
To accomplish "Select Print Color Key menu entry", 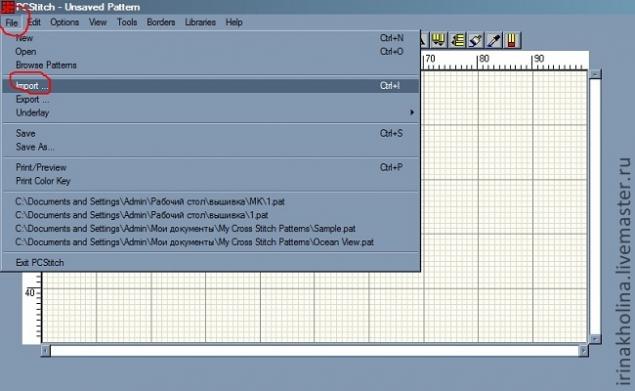I will [211, 181].
